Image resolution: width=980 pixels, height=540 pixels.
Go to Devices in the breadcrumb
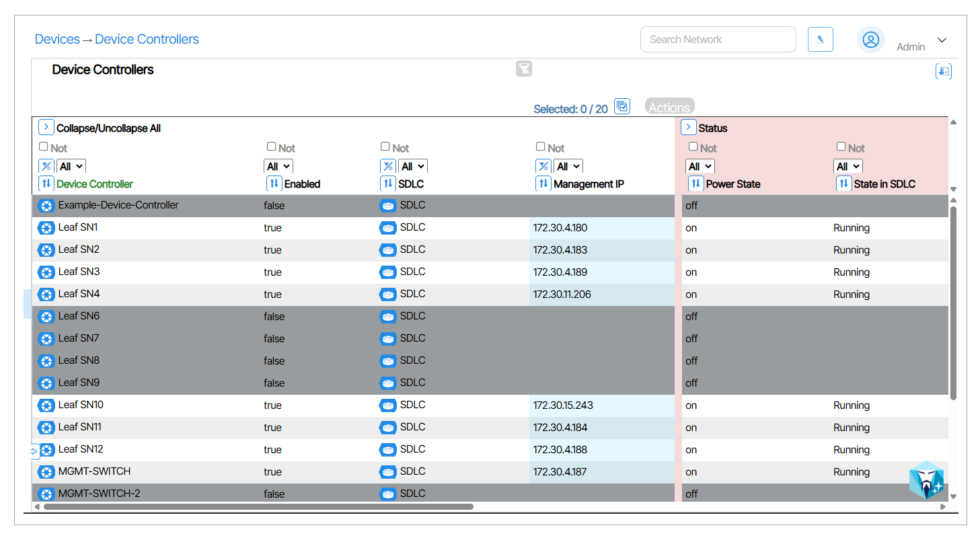(x=57, y=39)
